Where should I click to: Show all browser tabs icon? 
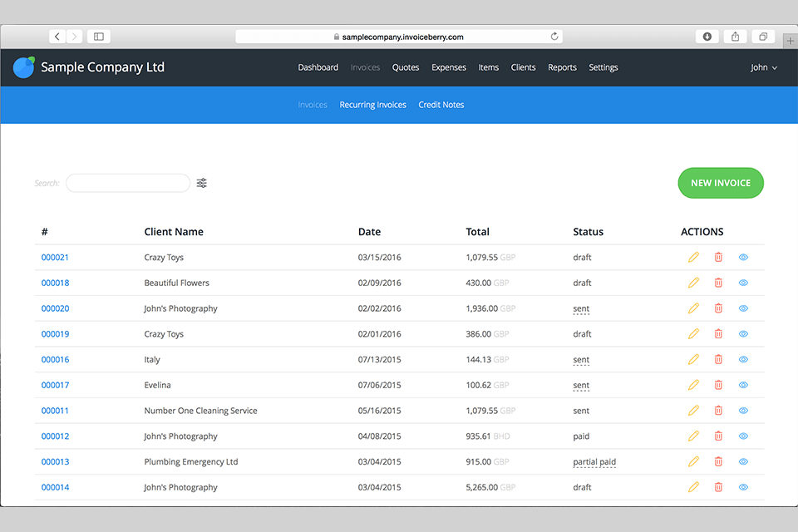[x=763, y=37]
